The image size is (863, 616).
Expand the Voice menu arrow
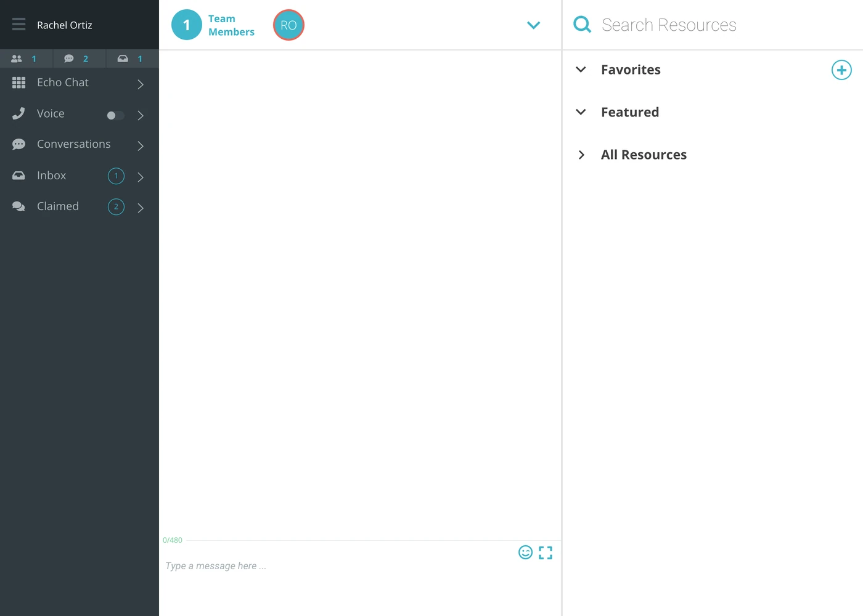(x=141, y=115)
